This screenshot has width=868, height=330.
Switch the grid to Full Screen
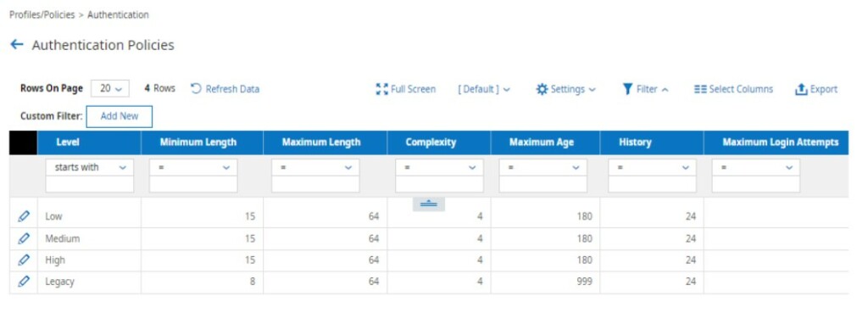click(406, 88)
